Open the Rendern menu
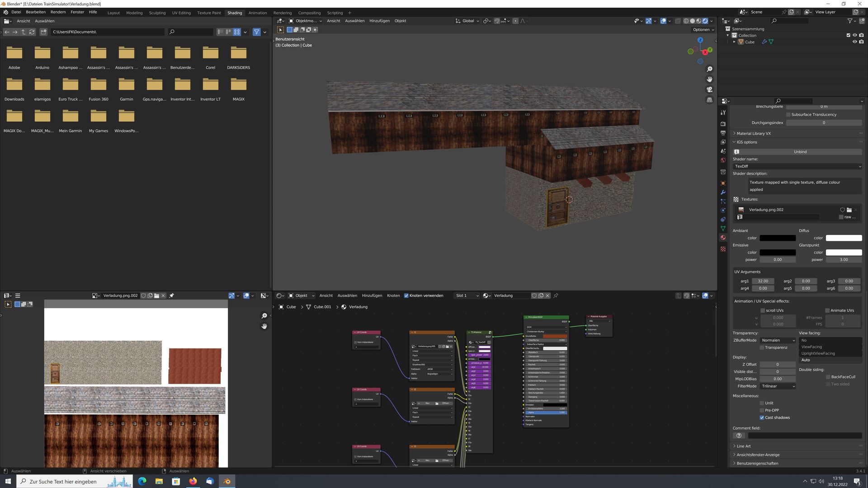The height and width of the screenshot is (488, 868). pyautogui.click(x=58, y=12)
